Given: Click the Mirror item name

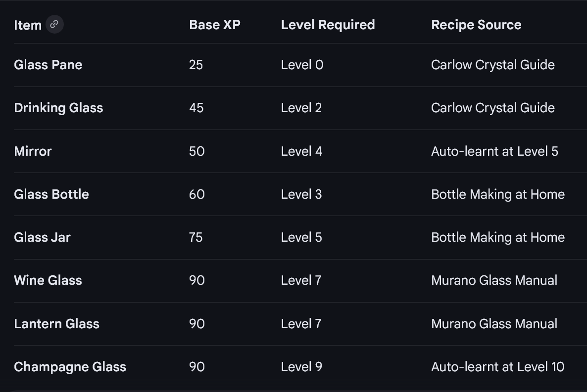Looking at the screenshot, I should 33,151.
